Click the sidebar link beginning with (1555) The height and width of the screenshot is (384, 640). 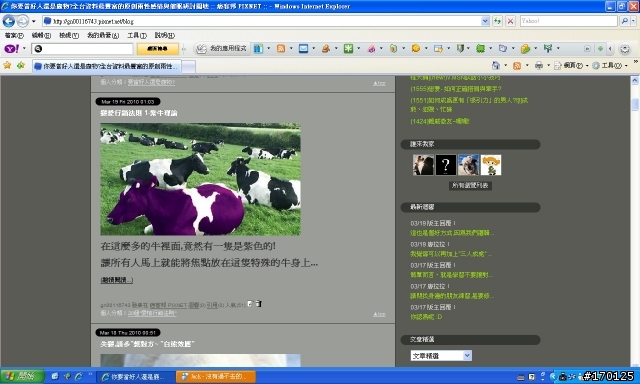tap(456, 89)
